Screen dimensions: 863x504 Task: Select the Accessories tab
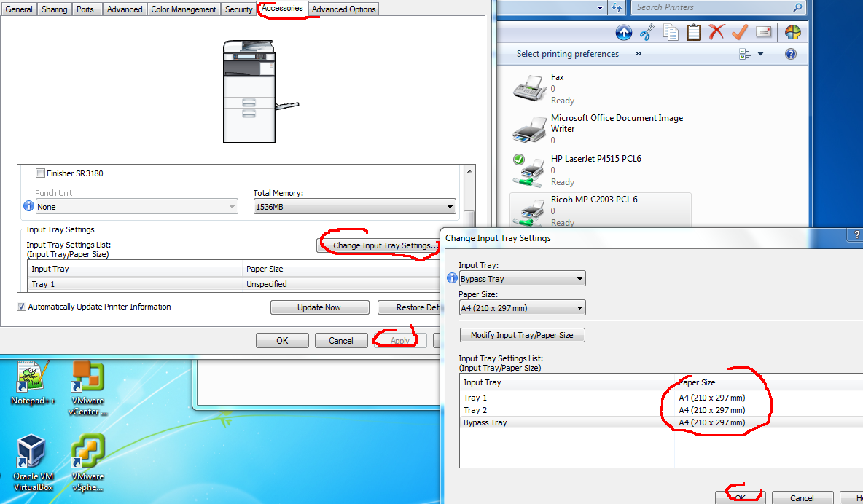282,8
